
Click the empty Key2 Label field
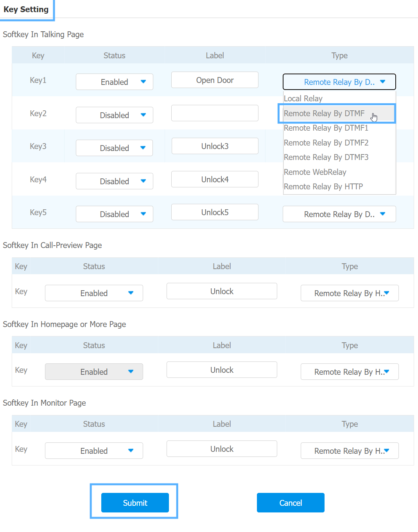[215, 113]
